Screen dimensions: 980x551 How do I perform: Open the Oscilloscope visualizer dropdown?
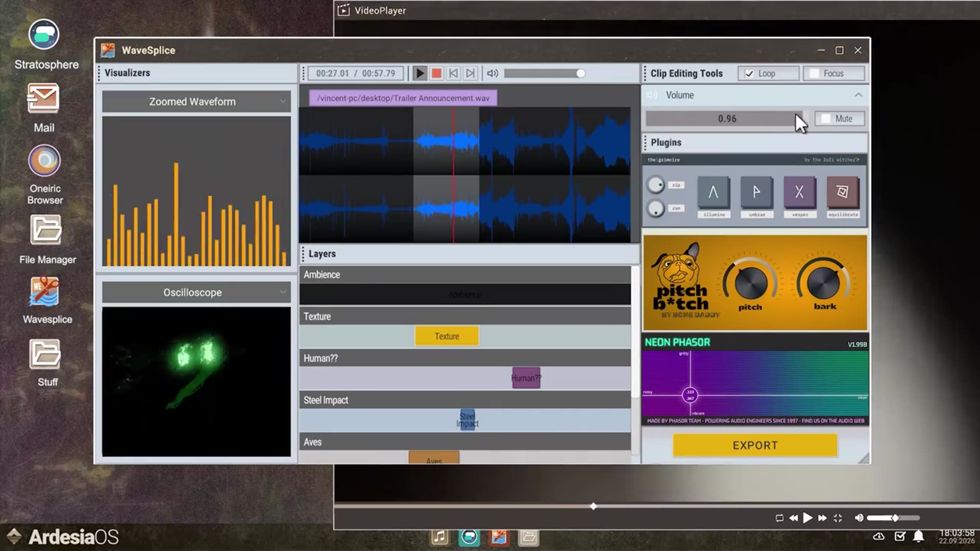(196, 292)
